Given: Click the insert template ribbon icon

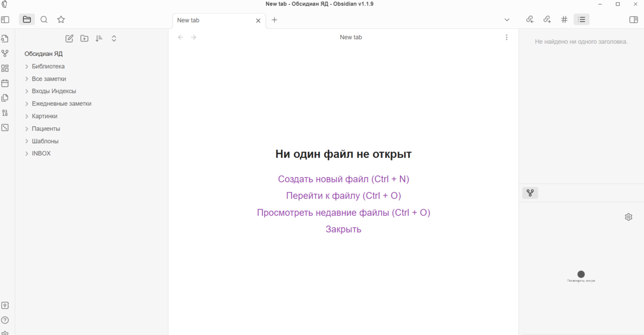Looking at the screenshot, I should [x=5, y=98].
